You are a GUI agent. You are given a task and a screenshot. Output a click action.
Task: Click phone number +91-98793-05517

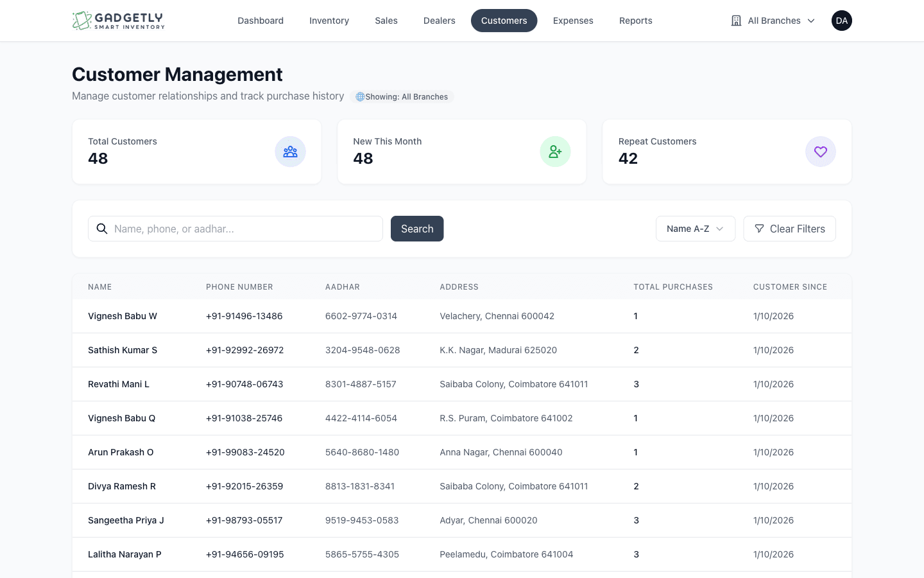click(244, 520)
